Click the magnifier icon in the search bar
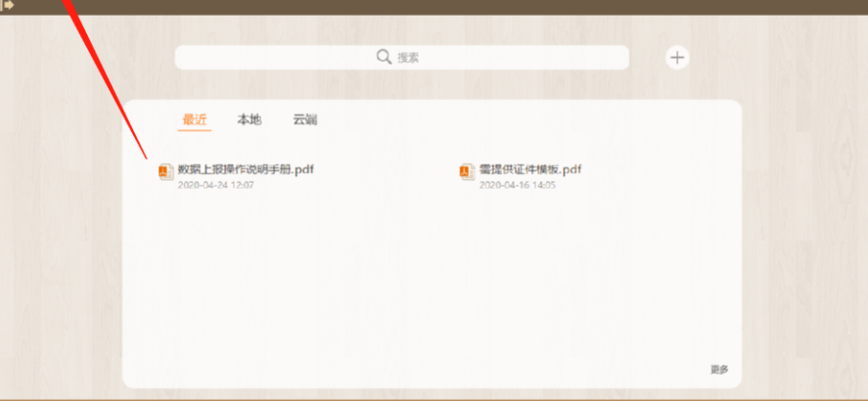Image resolution: width=868 pixels, height=401 pixels. point(384,57)
